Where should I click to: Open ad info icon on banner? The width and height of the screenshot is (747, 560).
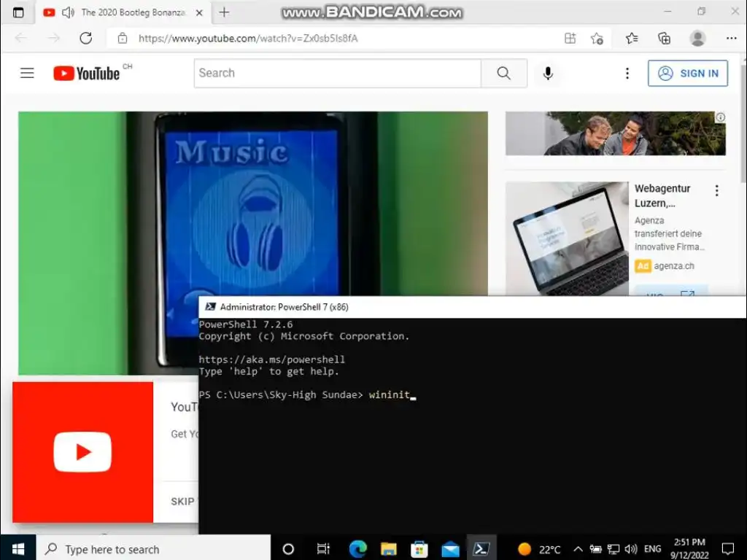point(720,117)
